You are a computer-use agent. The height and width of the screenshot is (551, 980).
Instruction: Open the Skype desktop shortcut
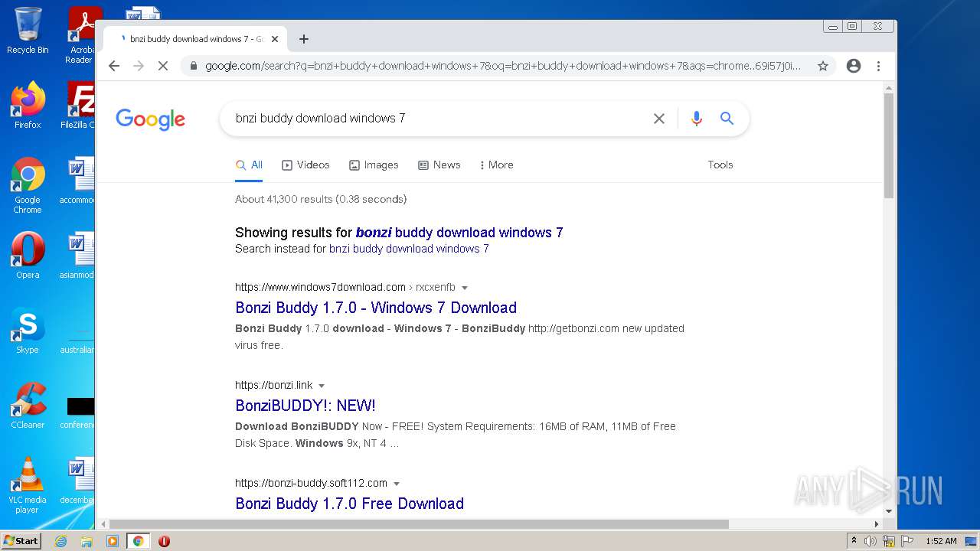pos(28,330)
